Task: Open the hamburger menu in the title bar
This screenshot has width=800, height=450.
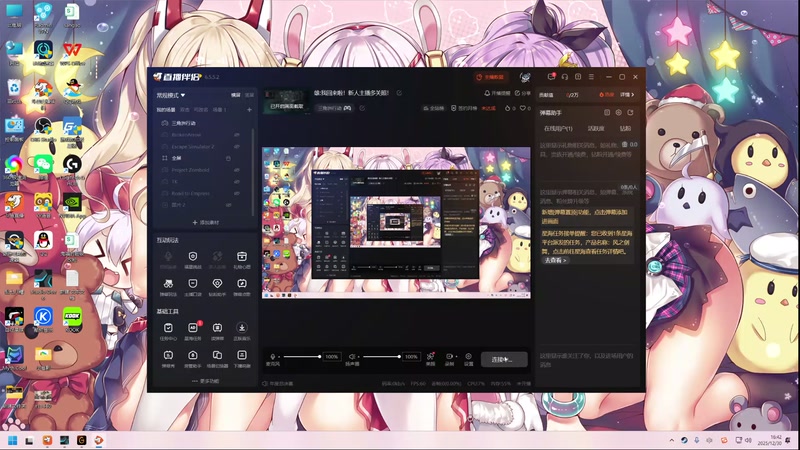Action: pyautogui.click(x=591, y=77)
